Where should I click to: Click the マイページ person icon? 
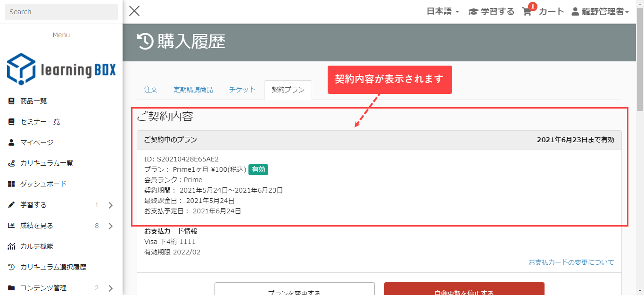[12, 143]
